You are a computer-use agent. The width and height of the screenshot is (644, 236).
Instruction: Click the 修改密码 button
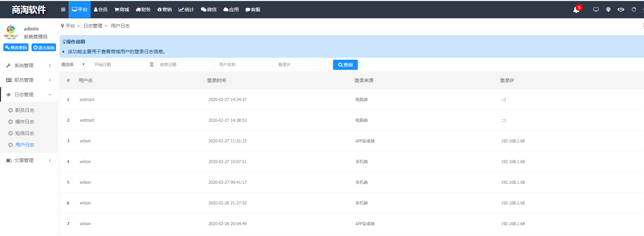coord(16,47)
